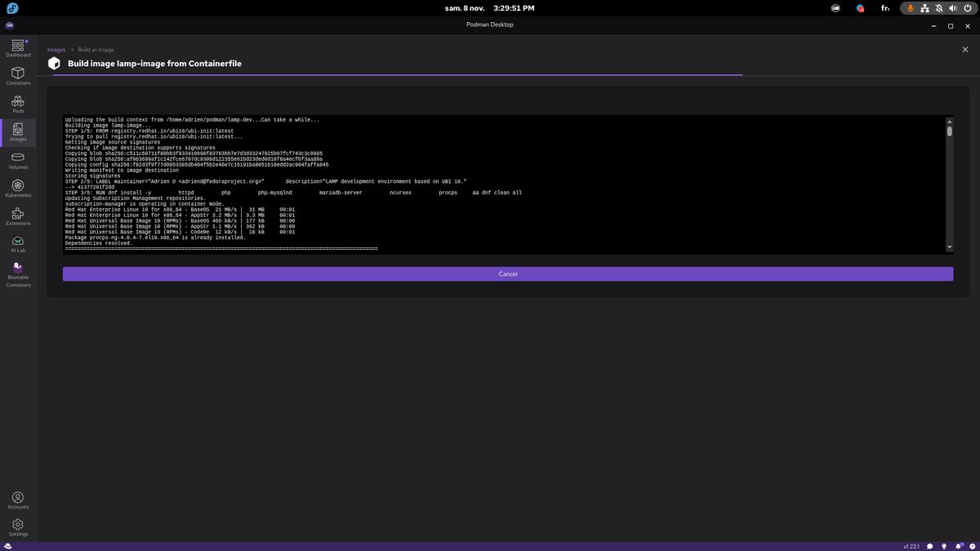Toggle the microphone in the system tray
The width and height of the screenshot is (980, 551).
point(910,7)
